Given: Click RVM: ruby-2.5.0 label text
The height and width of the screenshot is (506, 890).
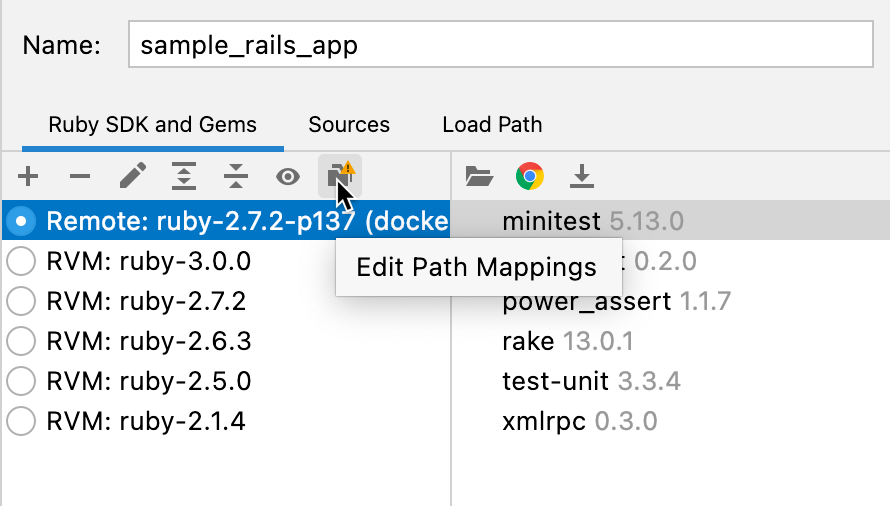Looking at the screenshot, I should (x=149, y=381).
